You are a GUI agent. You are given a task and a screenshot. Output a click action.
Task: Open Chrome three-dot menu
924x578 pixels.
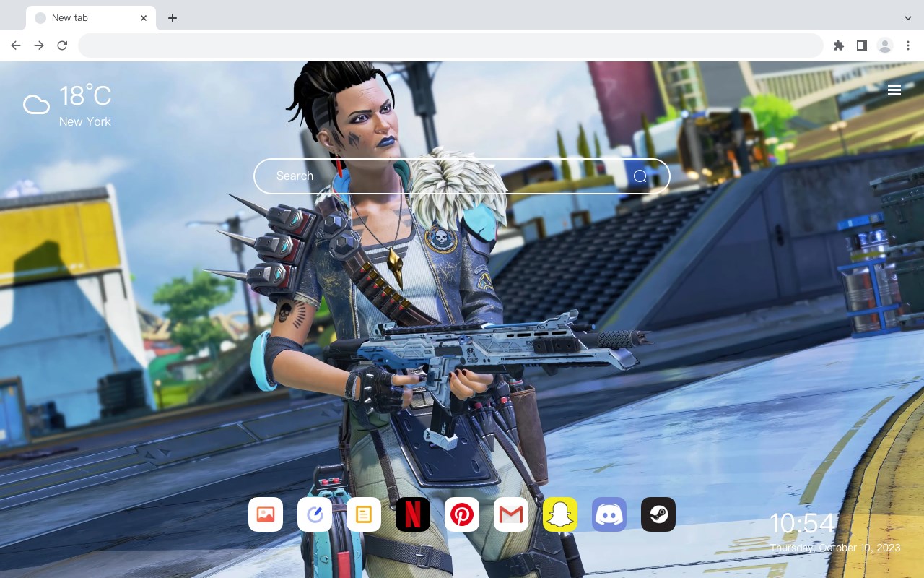908,46
